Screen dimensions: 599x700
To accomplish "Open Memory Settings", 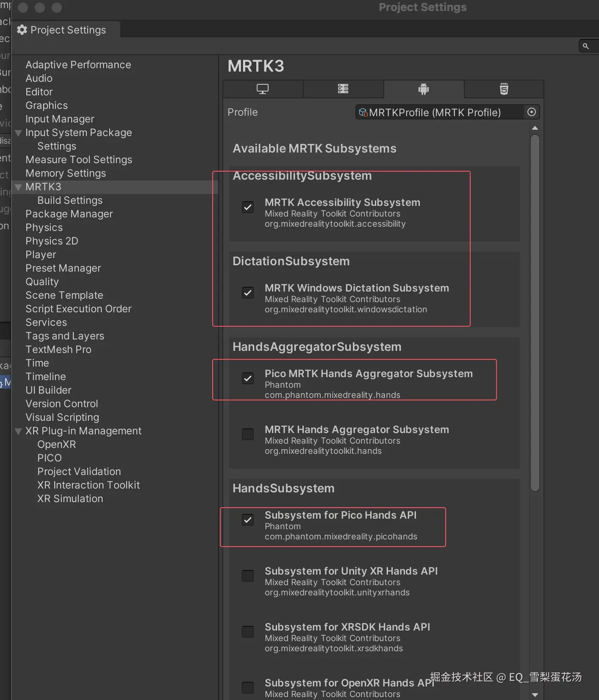I will pos(66,173).
